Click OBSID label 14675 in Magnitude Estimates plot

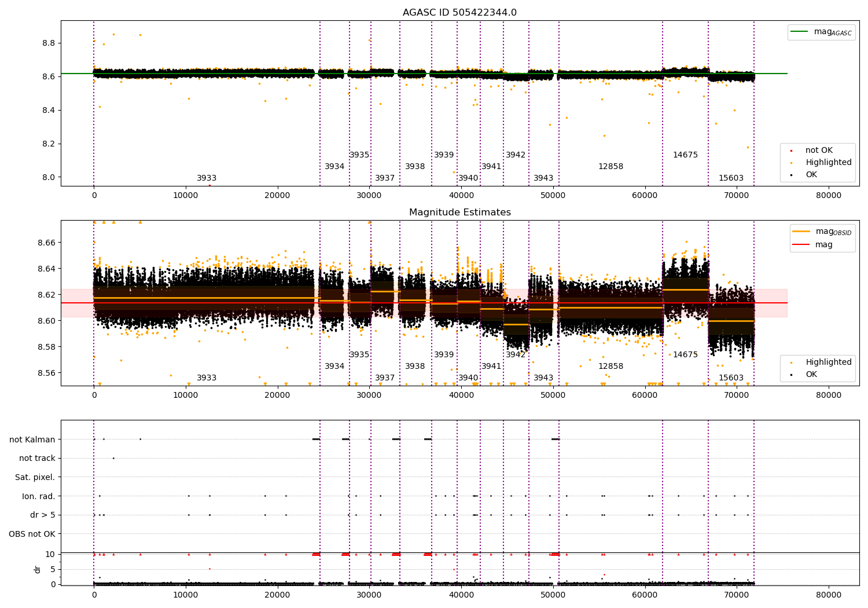(x=686, y=355)
